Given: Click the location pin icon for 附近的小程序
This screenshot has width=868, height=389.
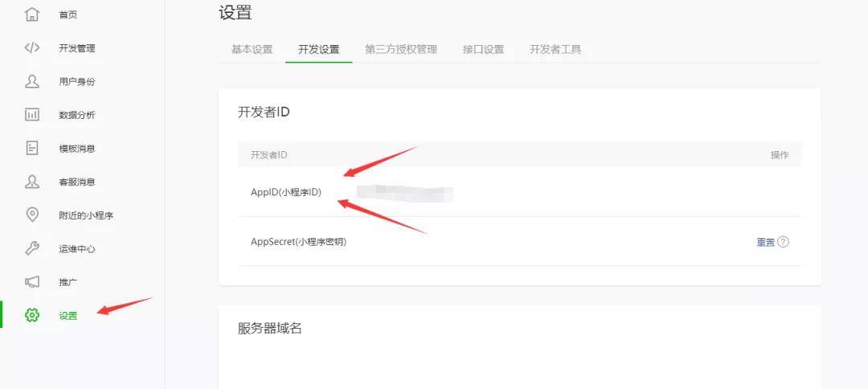Looking at the screenshot, I should 32,215.
